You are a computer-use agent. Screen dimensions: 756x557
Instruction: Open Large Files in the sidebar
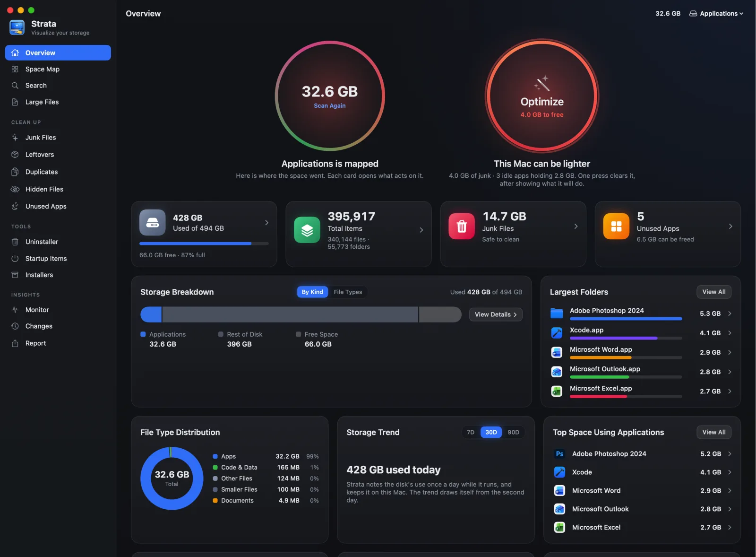pyautogui.click(x=58, y=102)
